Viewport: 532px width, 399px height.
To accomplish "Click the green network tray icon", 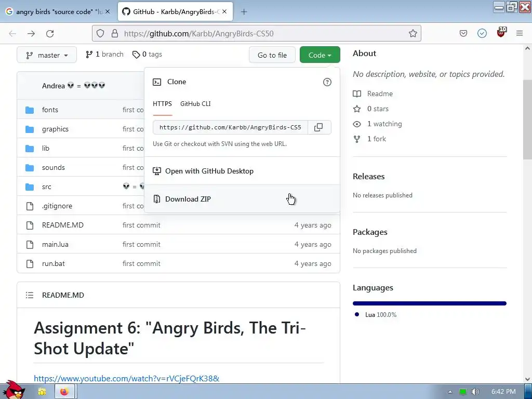I will point(462,392).
